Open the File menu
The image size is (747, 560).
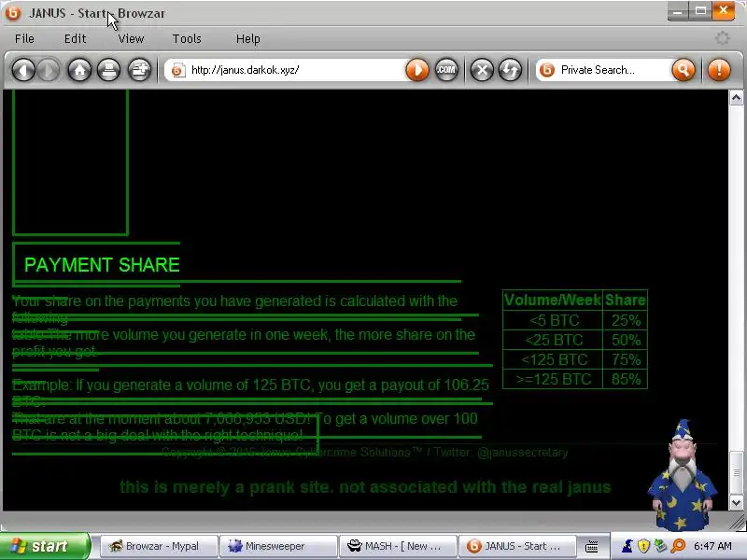[x=24, y=38]
